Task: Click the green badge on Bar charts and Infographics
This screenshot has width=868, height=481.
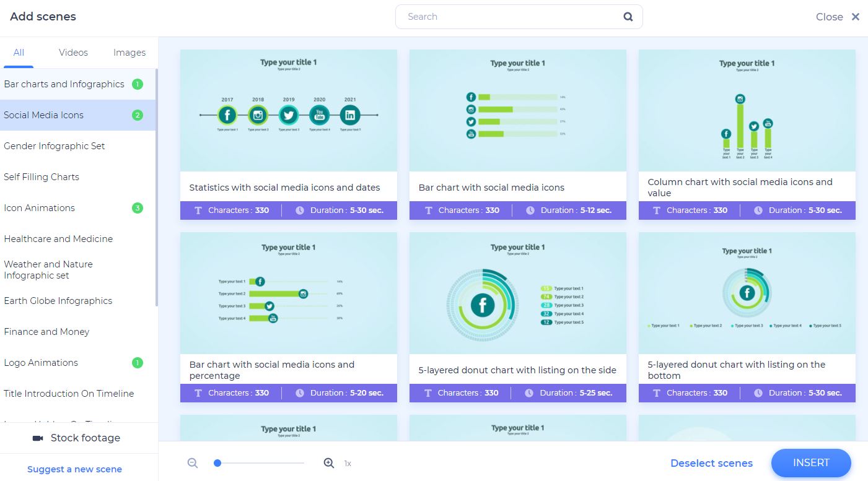Action: (x=138, y=84)
